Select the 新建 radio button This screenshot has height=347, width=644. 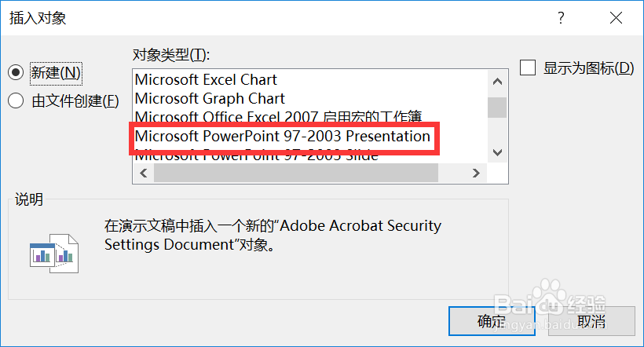(16, 73)
